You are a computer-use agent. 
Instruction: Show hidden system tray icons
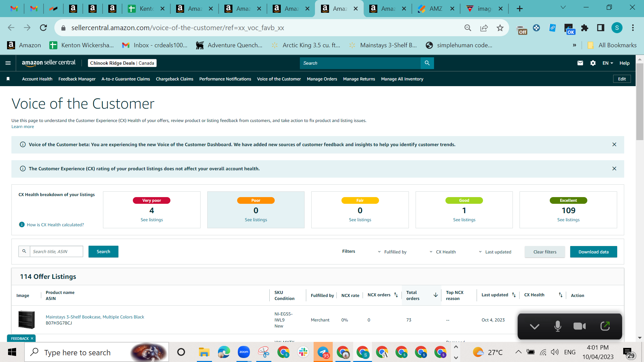click(518, 352)
